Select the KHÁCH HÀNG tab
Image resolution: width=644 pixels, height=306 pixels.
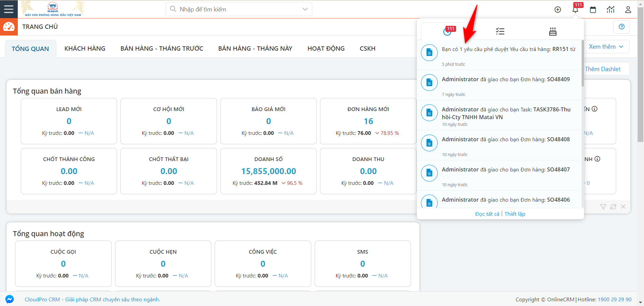click(x=85, y=49)
